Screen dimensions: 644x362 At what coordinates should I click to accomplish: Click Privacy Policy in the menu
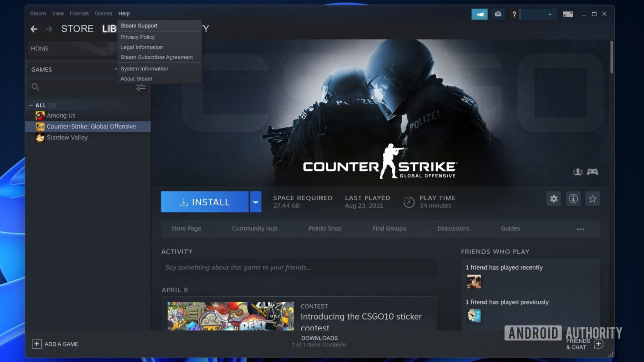coord(137,37)
